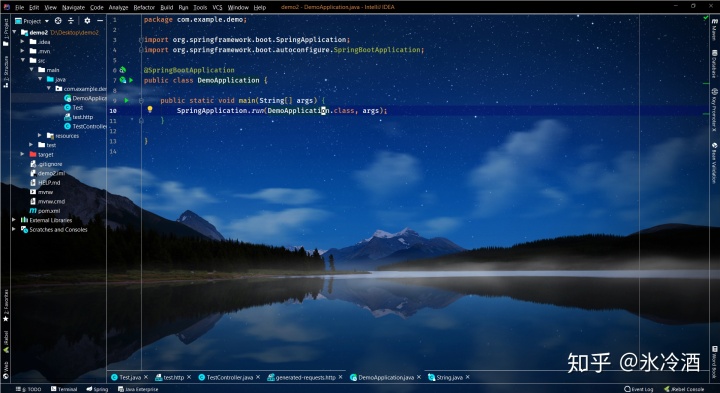Open the Terminal tool window
This screenshot has height=393, width=720.
[x=64, y=389]
